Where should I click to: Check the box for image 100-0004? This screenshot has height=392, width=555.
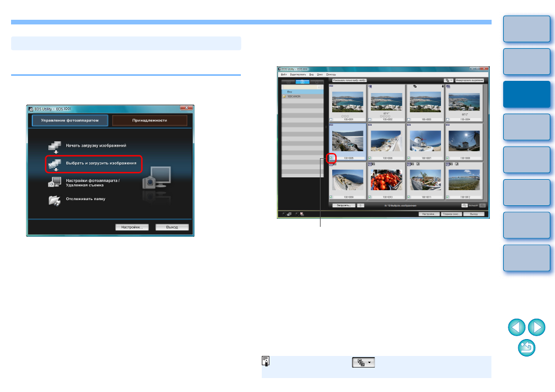(448, 120)
